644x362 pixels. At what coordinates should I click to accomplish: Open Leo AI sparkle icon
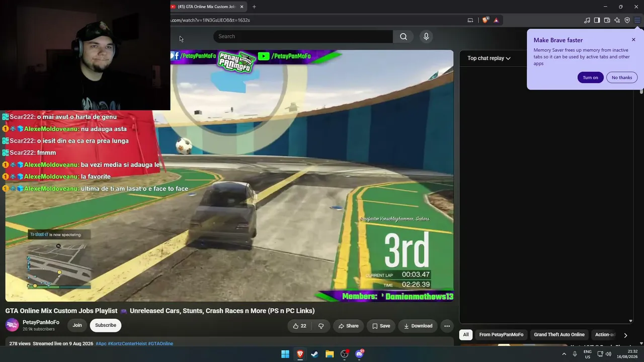click(617, 20)
